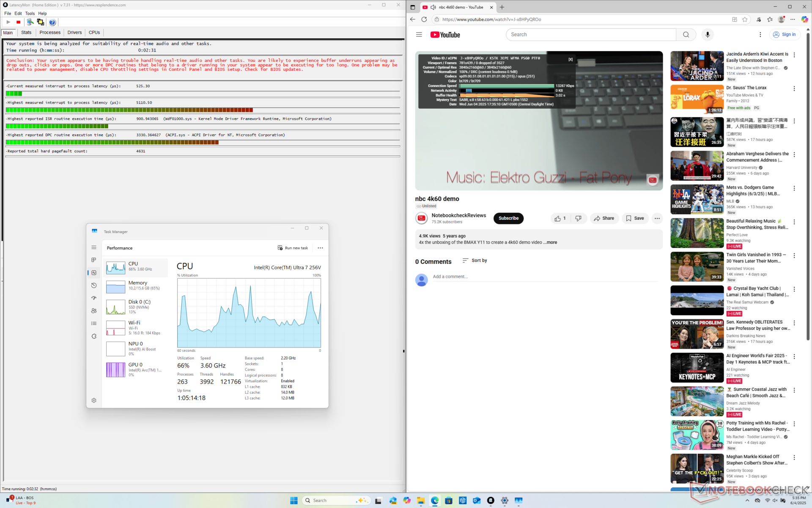Screen dimensions: 812x508
Task: Open Users page in Task Manager sidebar
Action: pyautogui.click(x=94, y=311)
